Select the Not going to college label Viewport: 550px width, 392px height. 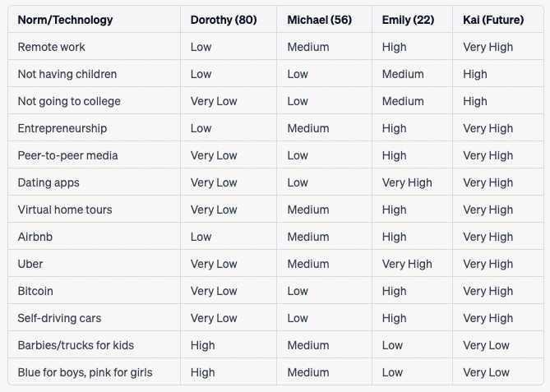pos(69,101)
